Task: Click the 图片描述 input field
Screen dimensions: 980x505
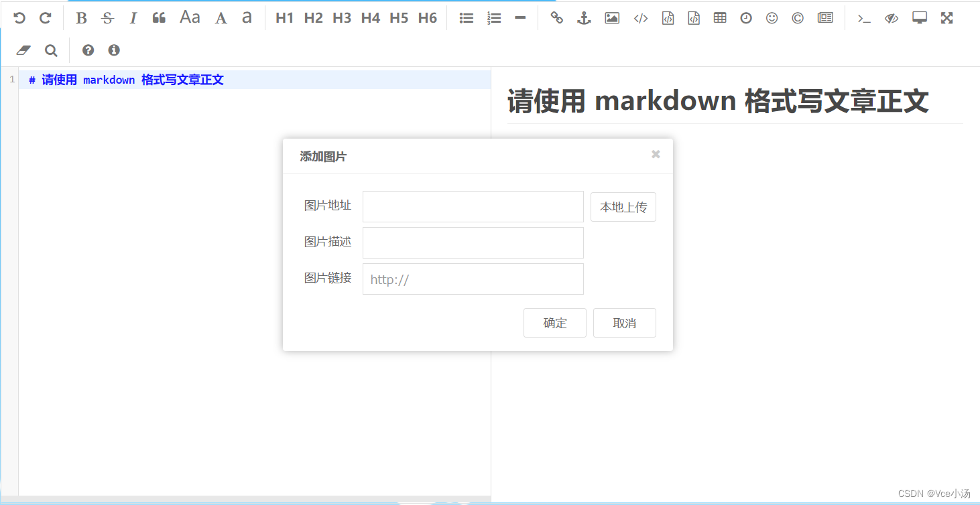Action: [x=473, y=242]
